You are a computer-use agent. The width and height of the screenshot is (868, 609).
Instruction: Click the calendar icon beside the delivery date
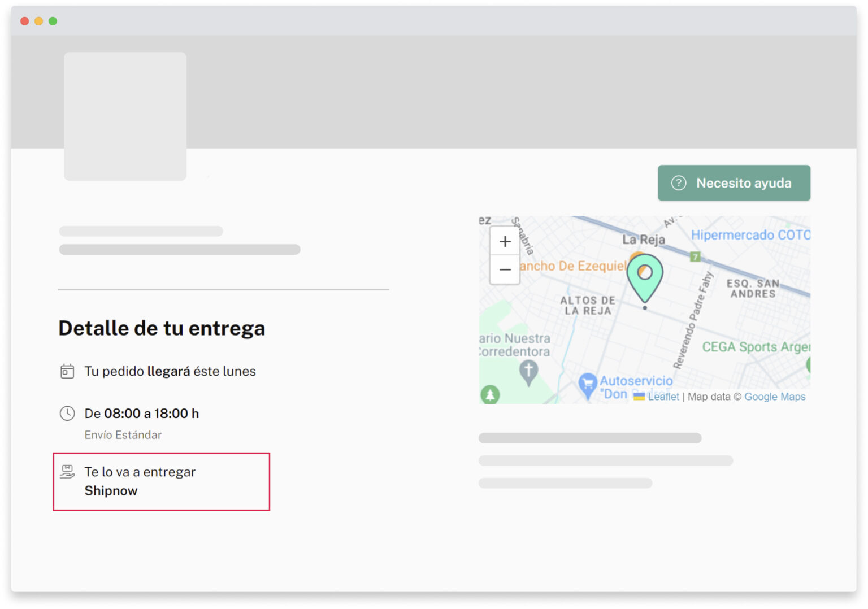click(x=67, y=371)
